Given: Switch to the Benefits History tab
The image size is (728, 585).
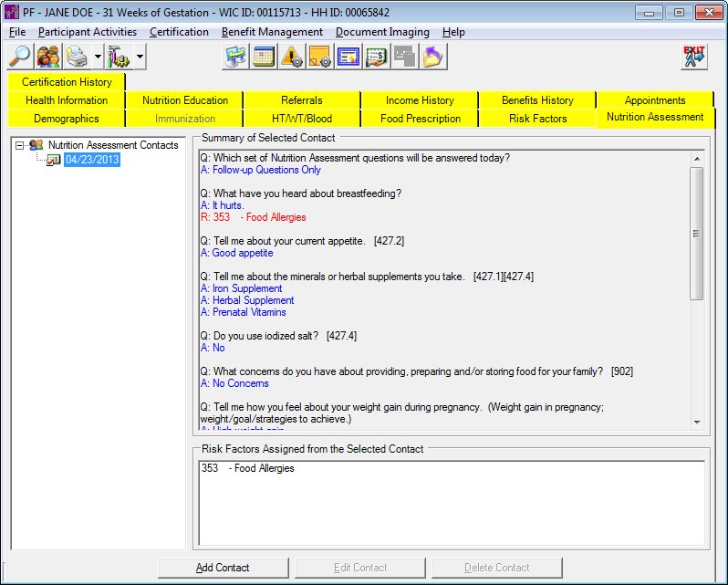Looking at the screenshot, I should coord(537,100).
